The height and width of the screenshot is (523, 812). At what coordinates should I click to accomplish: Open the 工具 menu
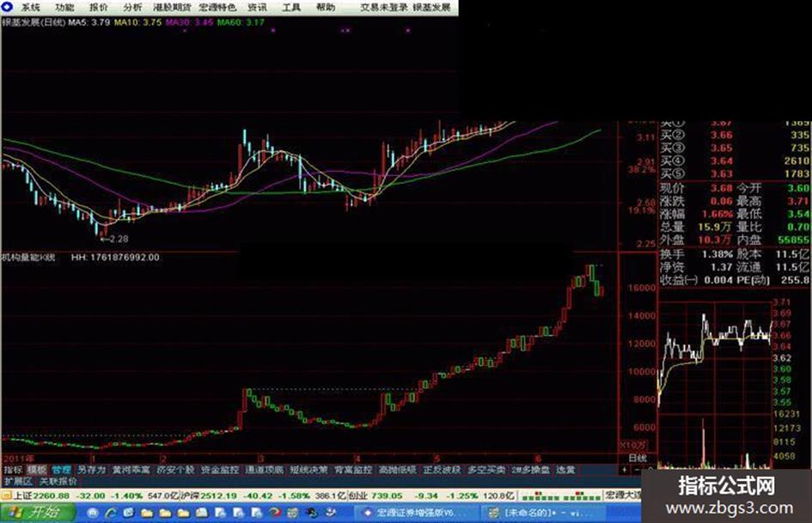point(291,7)
